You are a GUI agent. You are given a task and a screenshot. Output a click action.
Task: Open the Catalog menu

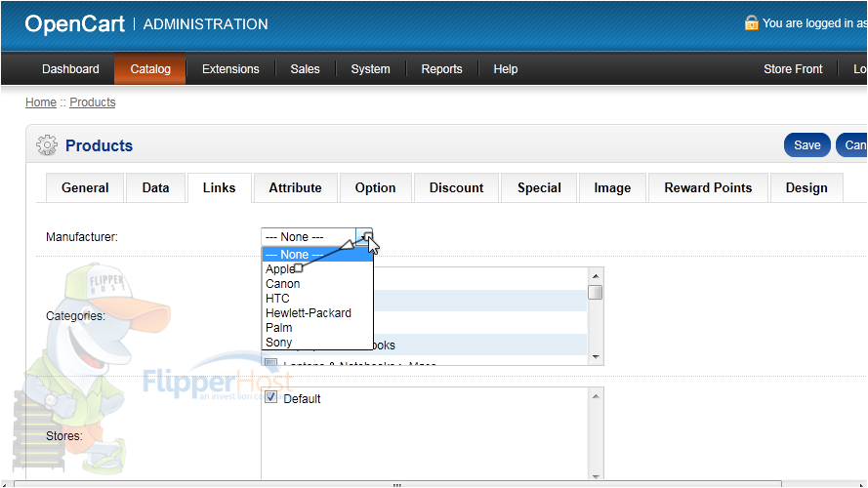click(x=150, y=69)
